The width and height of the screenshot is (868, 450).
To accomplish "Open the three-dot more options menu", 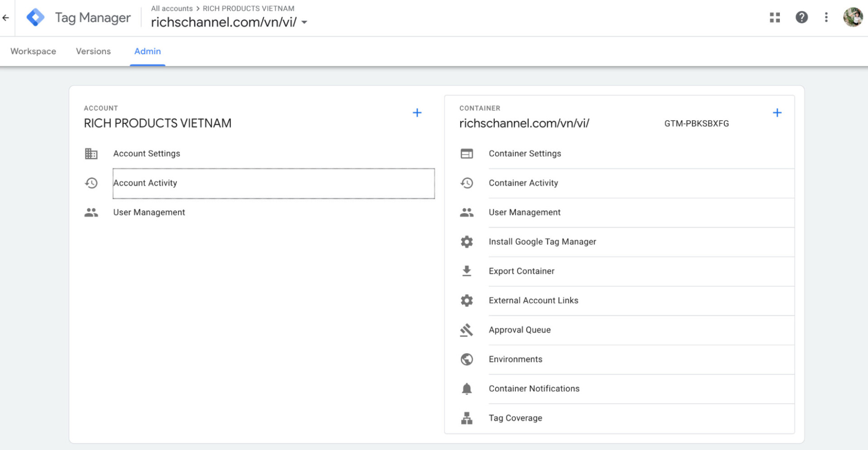I will pos(826,18).
